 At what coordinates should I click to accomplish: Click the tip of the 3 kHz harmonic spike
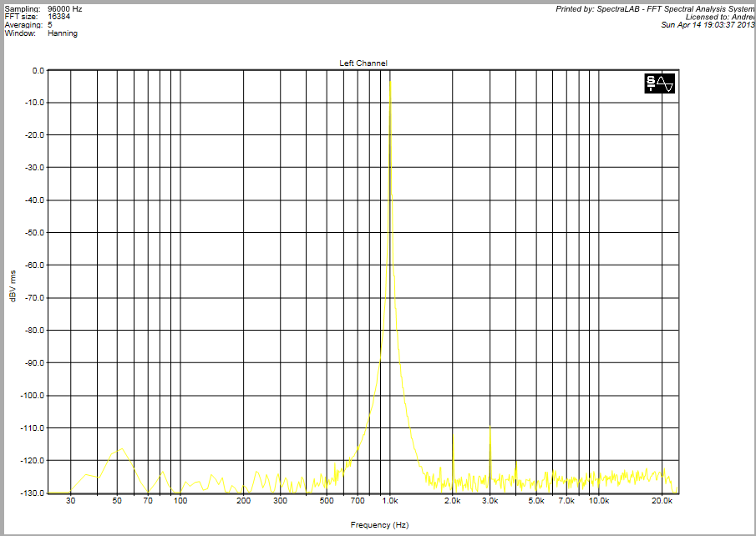[x=490, y=427]
